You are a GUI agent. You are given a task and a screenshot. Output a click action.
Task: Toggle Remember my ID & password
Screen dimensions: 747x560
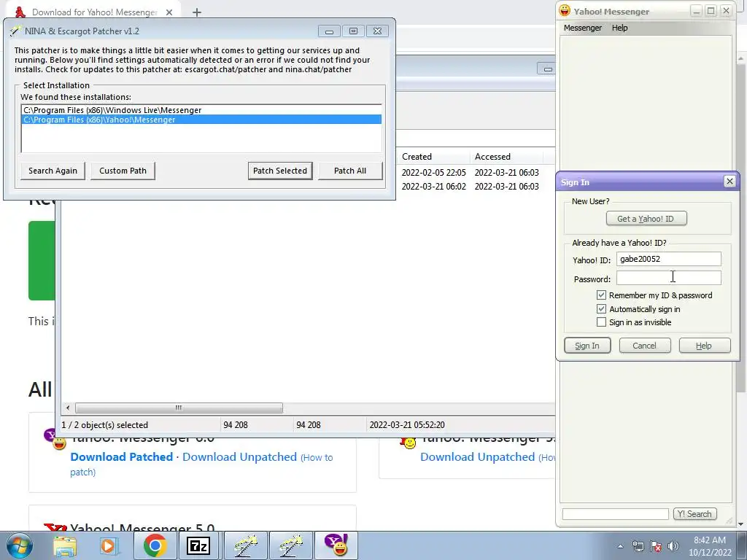[601, 295]
